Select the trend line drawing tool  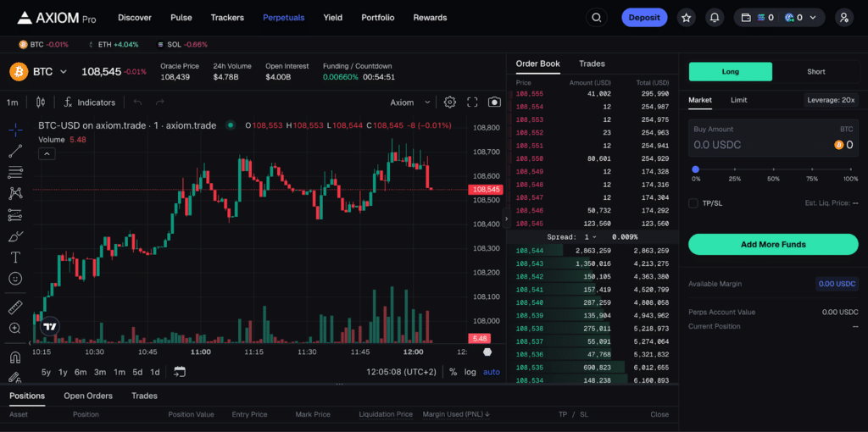pos(15,151)
